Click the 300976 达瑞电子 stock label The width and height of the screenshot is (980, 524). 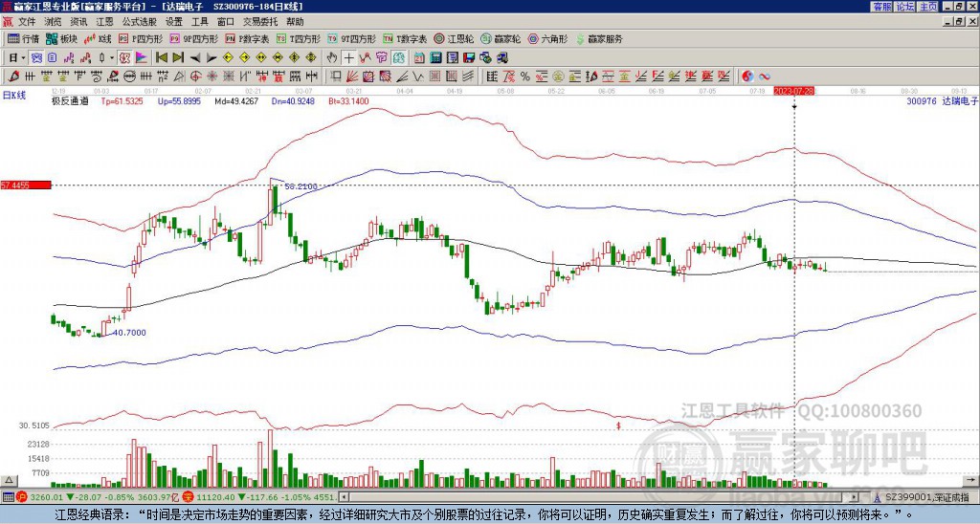point(942,100)
